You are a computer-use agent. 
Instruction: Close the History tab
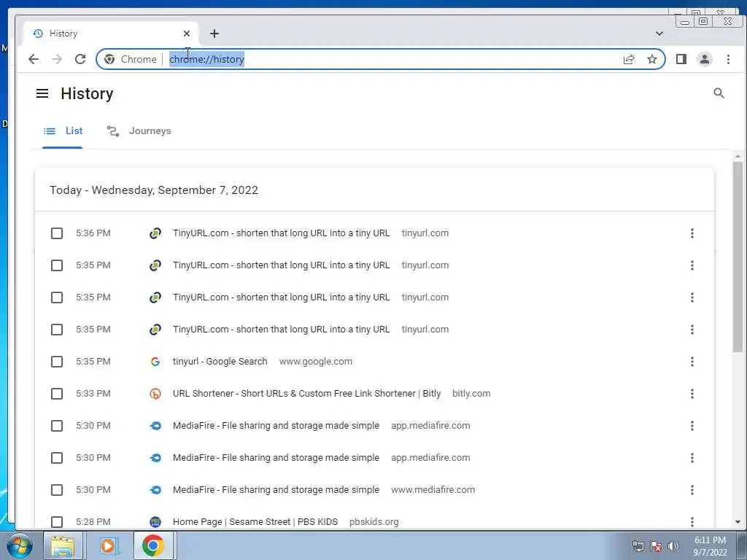tap(187, 34)
